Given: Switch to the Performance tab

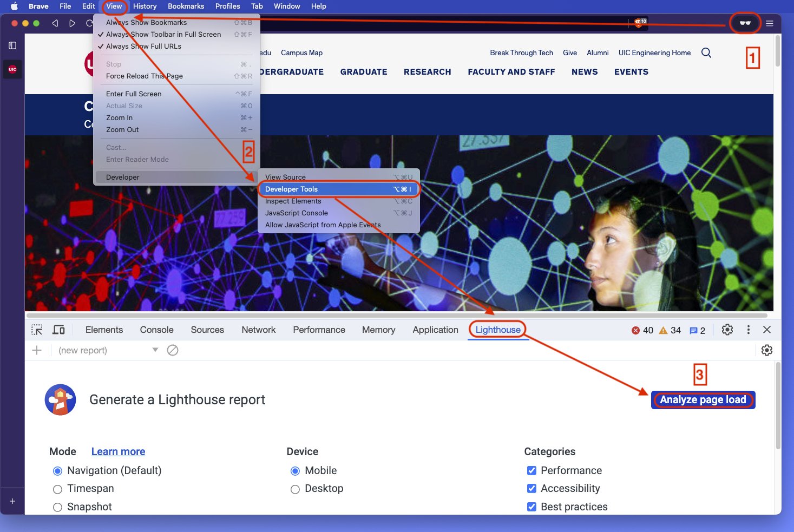Looking at the screenshot, I should (319, 330).
